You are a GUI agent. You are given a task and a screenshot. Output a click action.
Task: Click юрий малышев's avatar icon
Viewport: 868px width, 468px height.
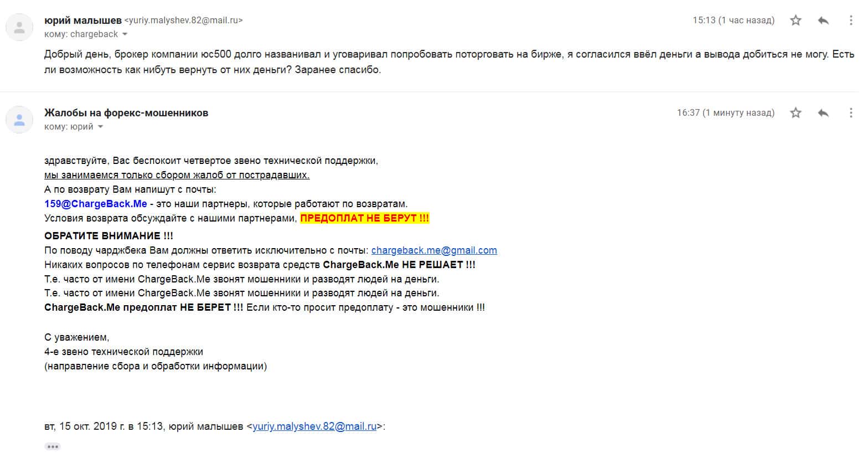[x=19, y=27]
